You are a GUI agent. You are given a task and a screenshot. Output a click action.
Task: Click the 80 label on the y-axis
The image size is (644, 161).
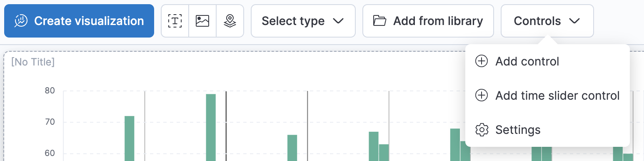point(50,91)
